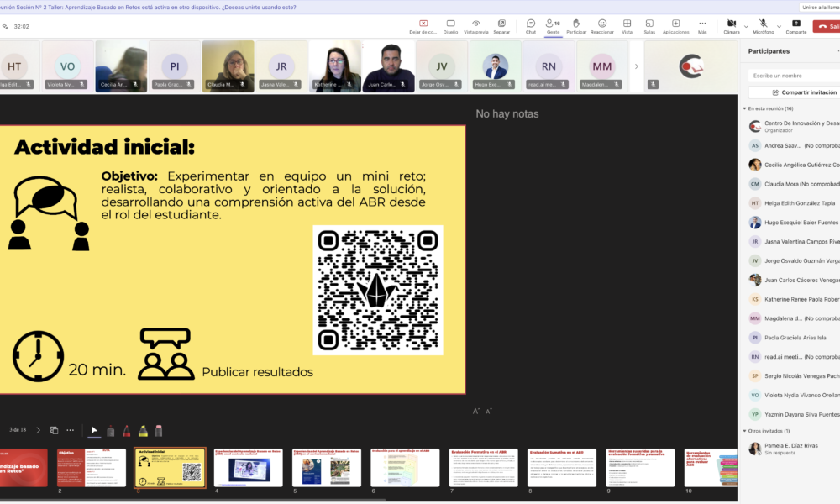Select the cursor pointer tool
This screenshot has height=504, width=840.
(x=94, y=430)
